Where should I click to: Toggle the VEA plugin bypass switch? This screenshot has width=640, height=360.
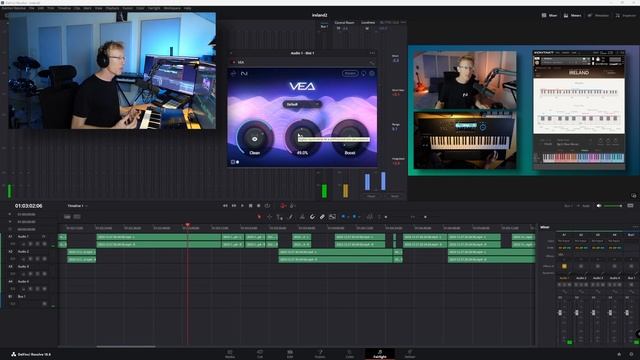point(234,62)
